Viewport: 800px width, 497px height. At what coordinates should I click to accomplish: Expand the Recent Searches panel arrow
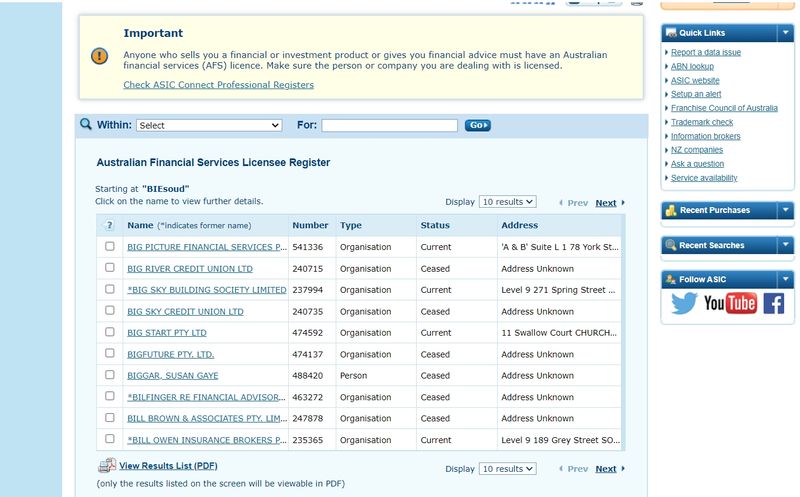point(785,245)
